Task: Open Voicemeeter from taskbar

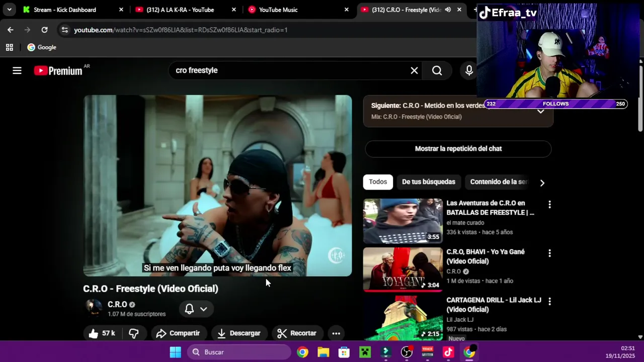Action: pyautogui.click(x=427, y=352)
